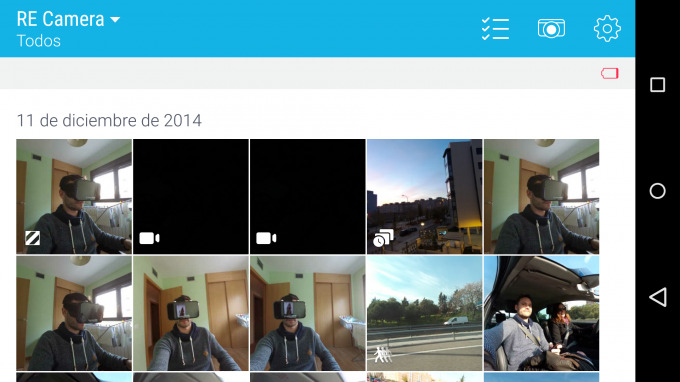Open the couple in car photo
The image size is (680, 382).
click(x=541, y=313)
